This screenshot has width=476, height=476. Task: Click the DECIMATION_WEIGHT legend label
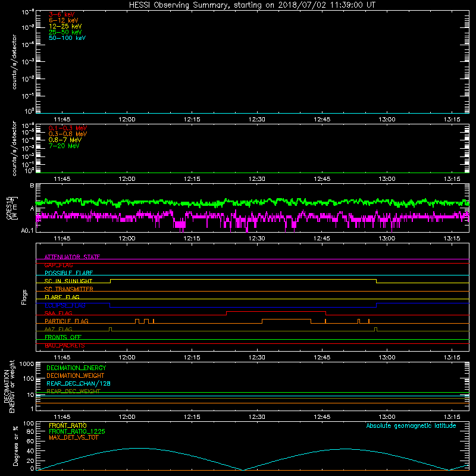coord(76,376)
